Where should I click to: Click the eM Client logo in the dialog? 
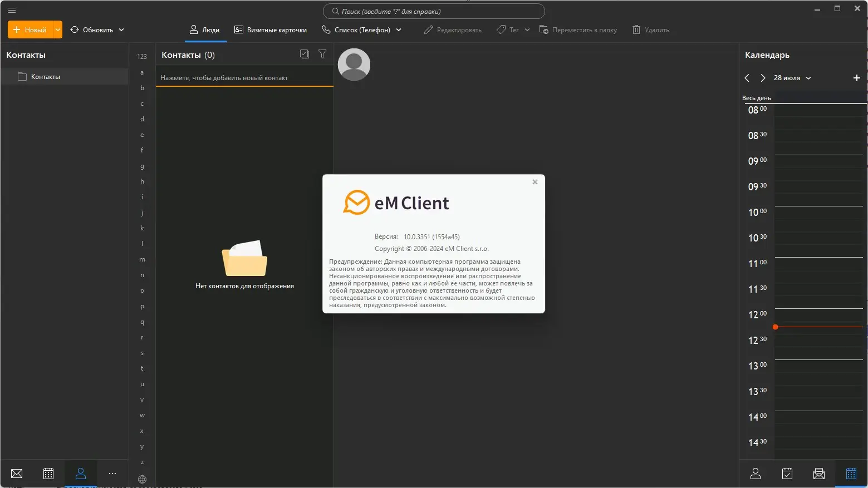pyautogui.click(x=396, y=203)
